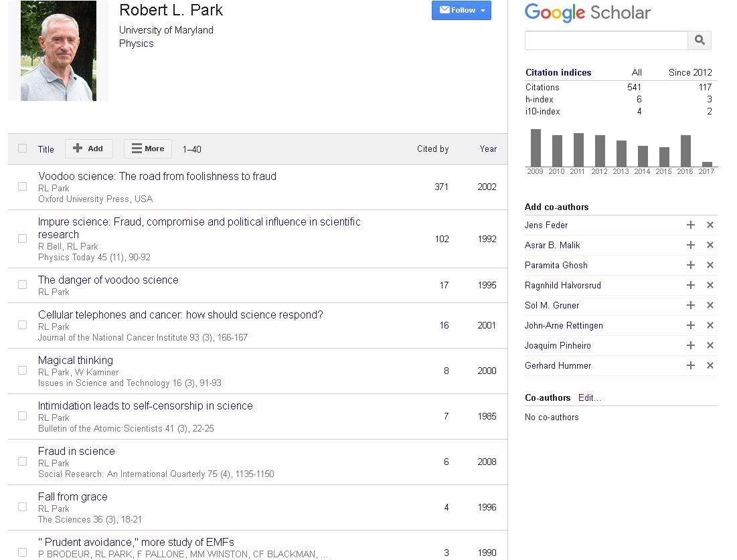Open The danger of voodoo science
The image size is (737, 560).
[x=108, y=280]
